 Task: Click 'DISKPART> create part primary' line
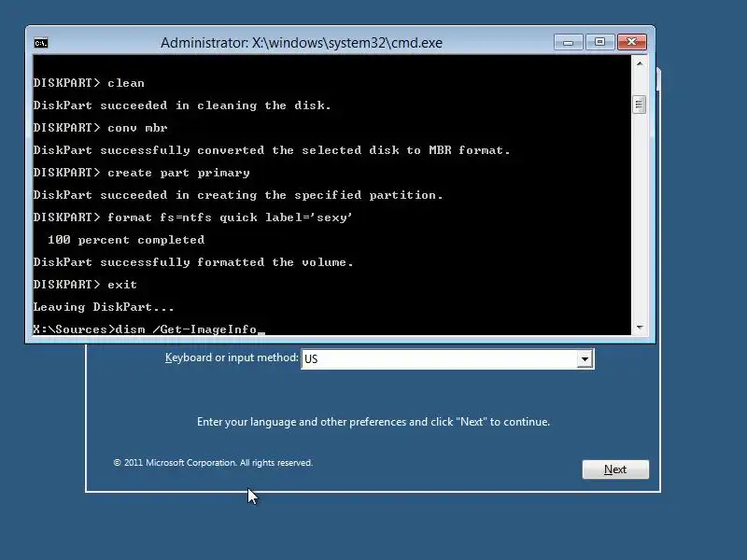142,173
